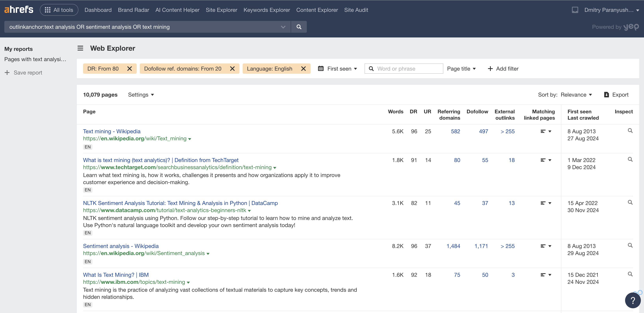Open NLTK Sentiment Analysis Tutorial DataCamp result
The image size is (644, 313).
(x=180, y=203)
